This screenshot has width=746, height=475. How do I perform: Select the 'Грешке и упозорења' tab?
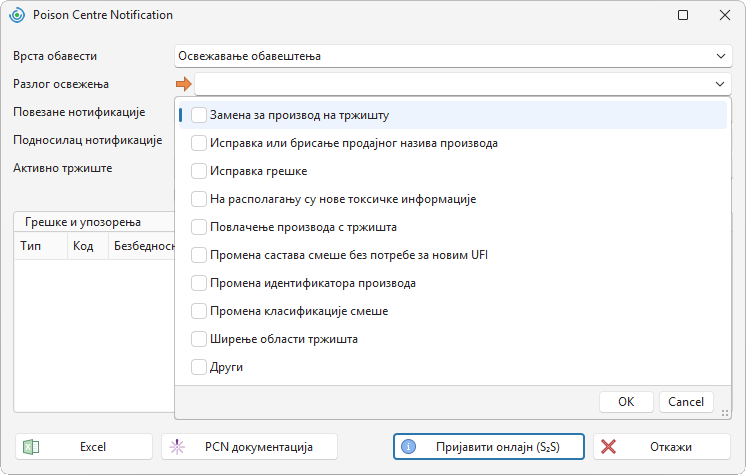pyautogui.click(x=83, y=222)
